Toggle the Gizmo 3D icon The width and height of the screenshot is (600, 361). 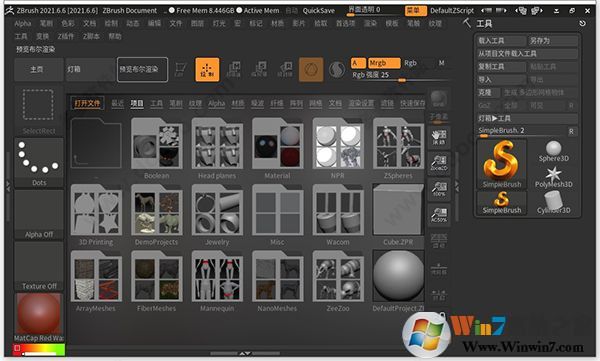coord(311,70)
